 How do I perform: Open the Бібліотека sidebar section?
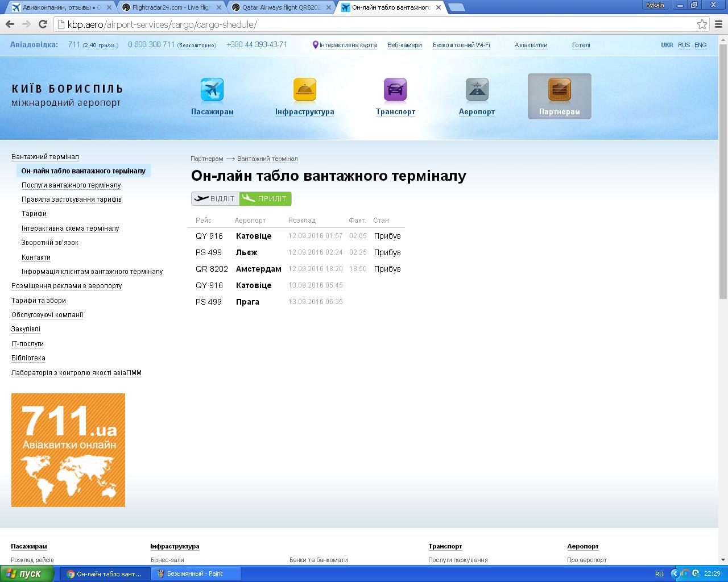coord(28,358)
